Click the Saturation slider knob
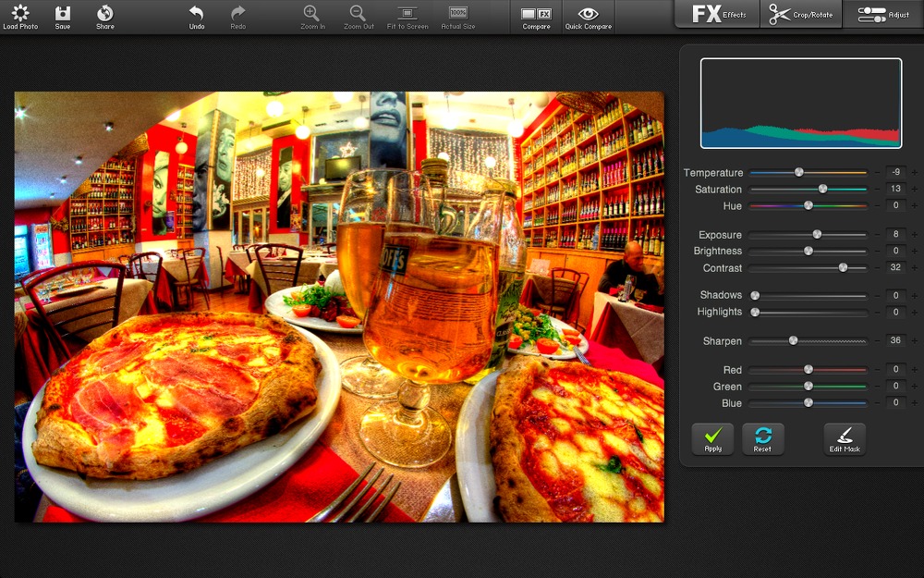This screenshot has height=578, width=924. point(822,189)
